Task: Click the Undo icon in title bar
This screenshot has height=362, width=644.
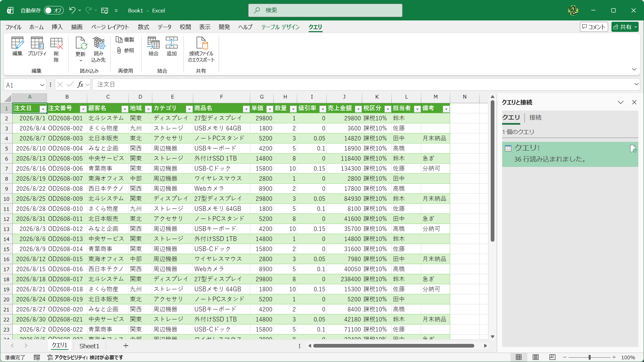Action: pyautogui.click(x=72, y=10)
